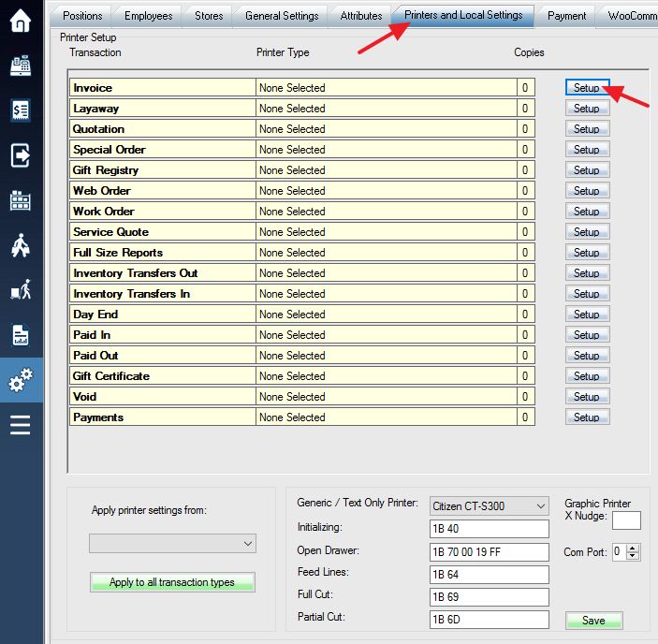The width and height of the screenshot is (658, 644).
Task: Open the dollar receipt icon
Action: coord(21,110)
